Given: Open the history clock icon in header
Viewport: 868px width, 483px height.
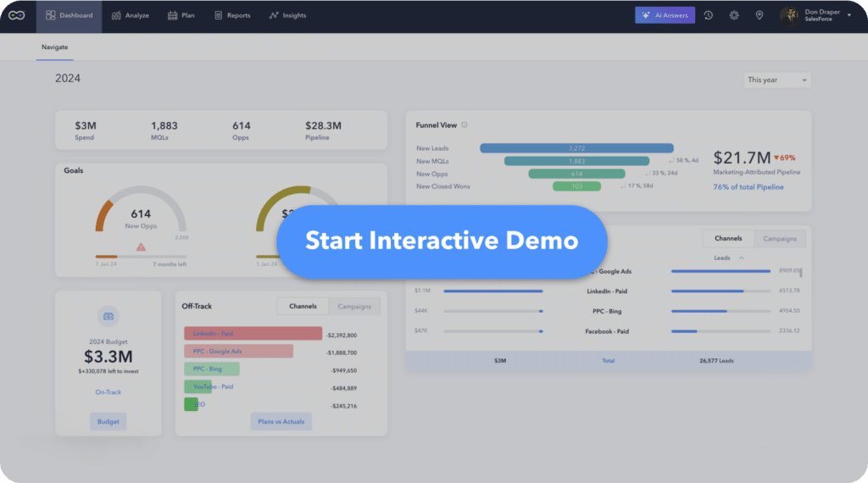Looking at the screenshot, I should point(708,15).
